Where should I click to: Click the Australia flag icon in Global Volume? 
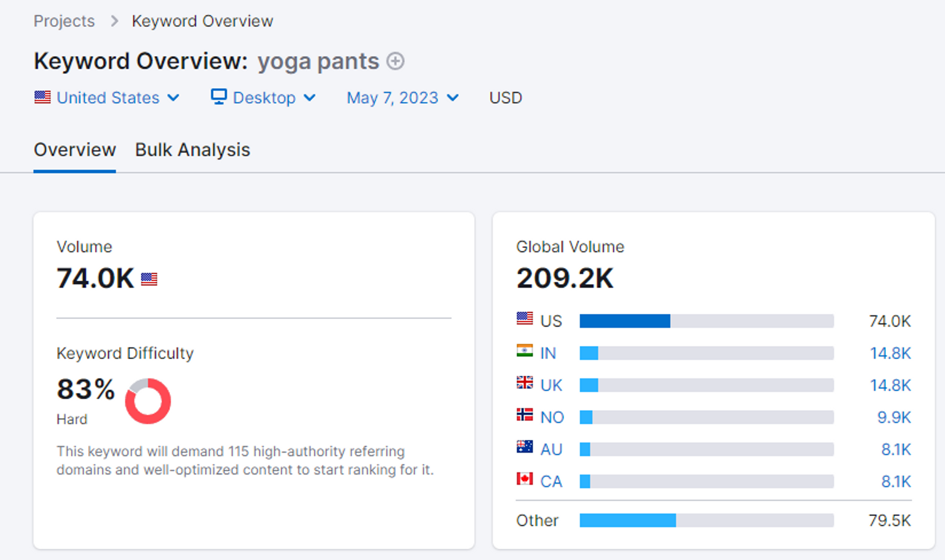(x=524, y=447)
